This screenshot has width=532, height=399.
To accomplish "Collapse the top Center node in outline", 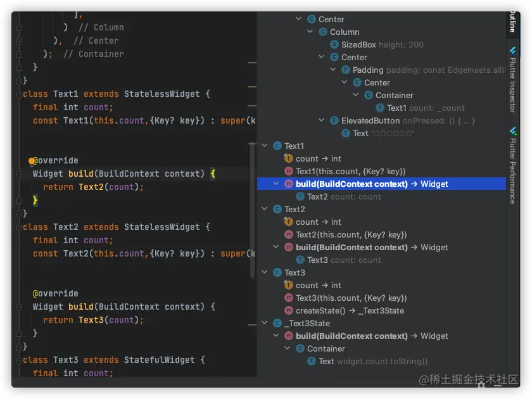I will click(298, 18).
